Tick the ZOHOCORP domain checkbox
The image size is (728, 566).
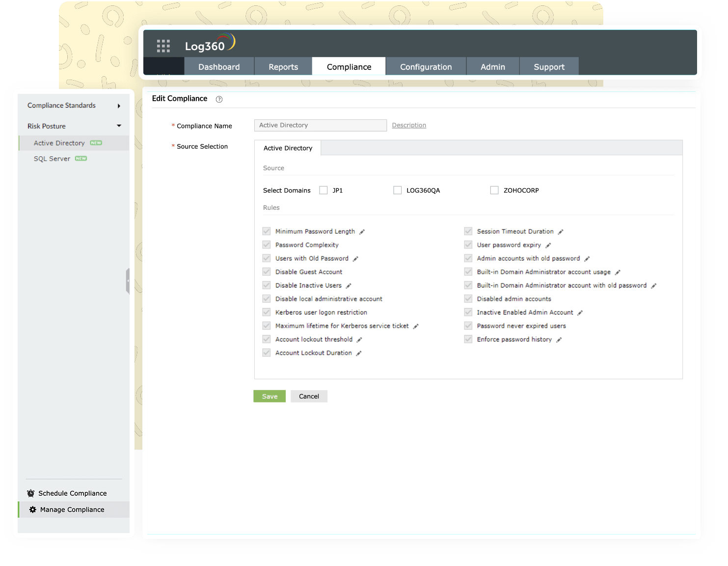pyautogui.click(x=494, y=190)
